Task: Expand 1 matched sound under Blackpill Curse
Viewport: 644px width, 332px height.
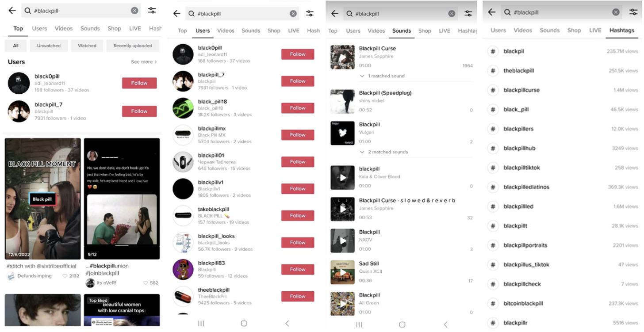Action: click(x=383, y=76)
